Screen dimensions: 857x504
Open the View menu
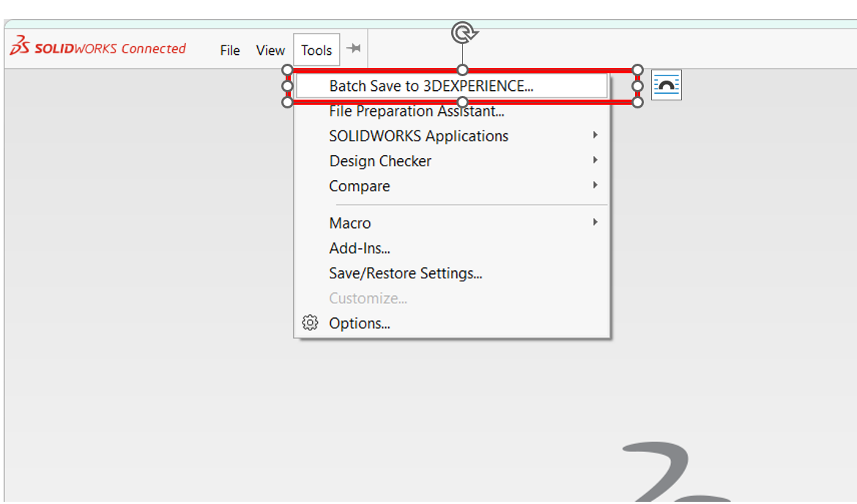(270, 51)
